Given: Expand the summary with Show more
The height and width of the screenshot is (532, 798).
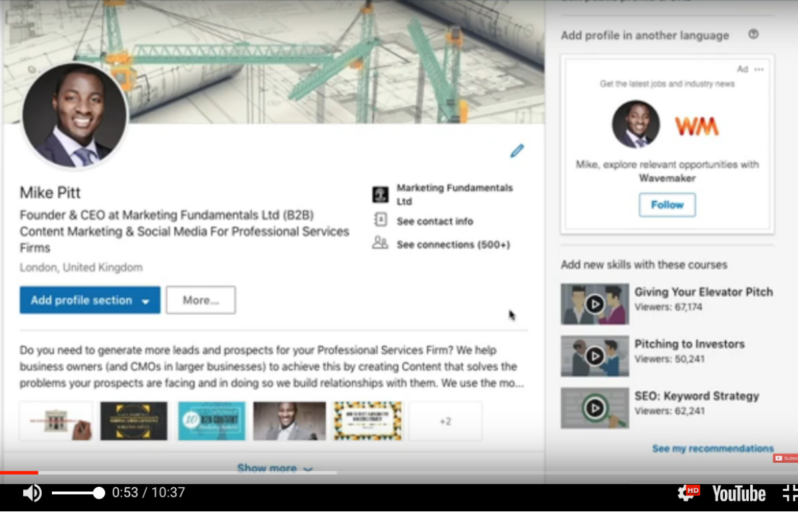Looking at the screenshot, I should pyautogui.click(x=274, y=468).
